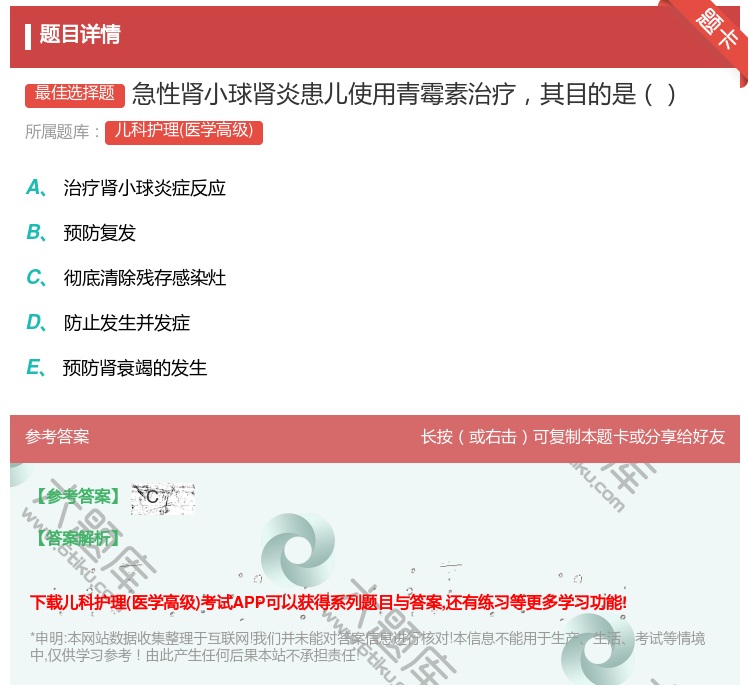
Task: Select option A 治疗肾小球炎症反应
Action: tap(126, 188)
